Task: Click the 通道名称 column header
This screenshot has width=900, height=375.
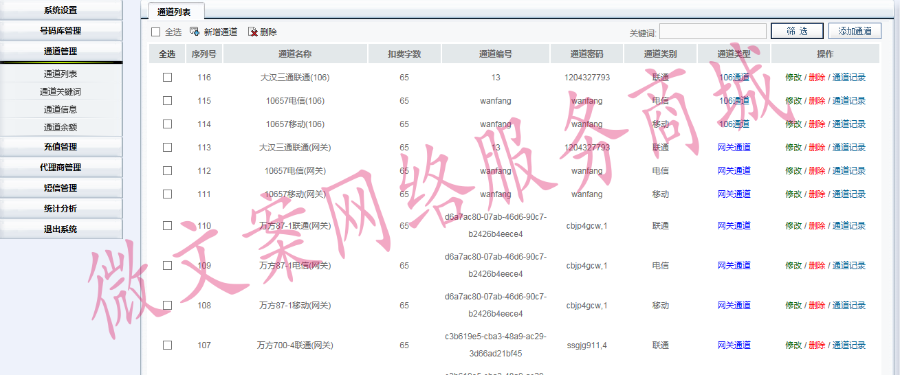Action: coord(295,54)
